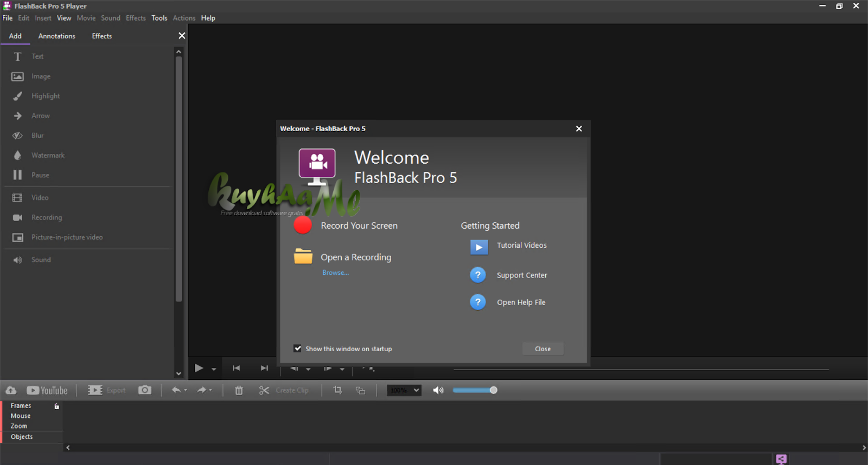The width and height of the screenshot is (868, 465).
Task: Select the Crop tool in the toolbar
Action: [337, 390]
